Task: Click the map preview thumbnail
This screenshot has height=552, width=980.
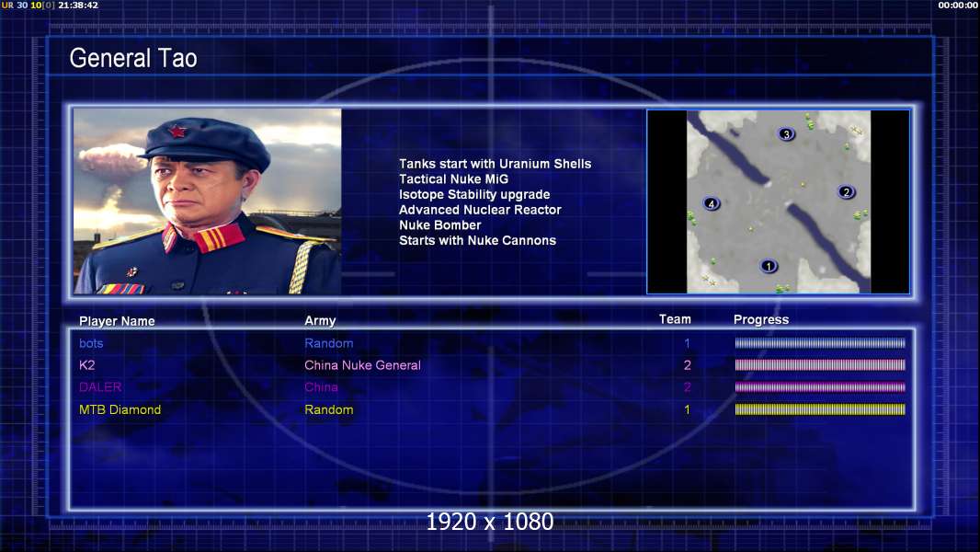Action: (x=778, y=201)
